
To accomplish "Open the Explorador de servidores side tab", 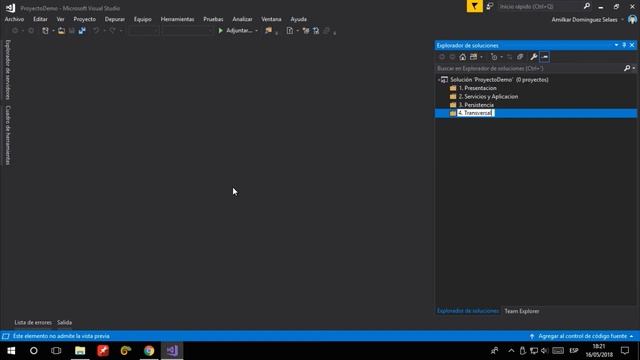I will (7, 70).
